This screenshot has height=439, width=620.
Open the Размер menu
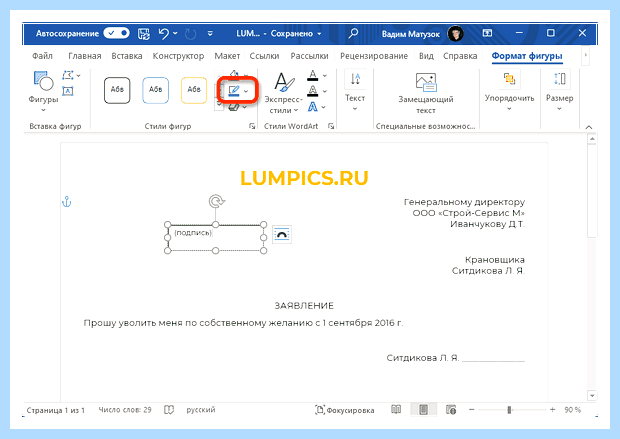pyautogui.click(x=560, y=91)
